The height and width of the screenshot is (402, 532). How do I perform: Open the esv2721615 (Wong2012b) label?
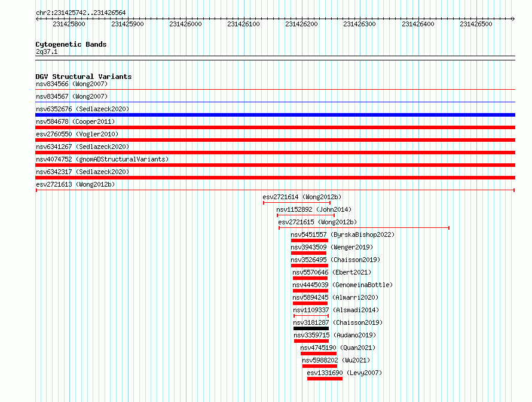point(317,222)
